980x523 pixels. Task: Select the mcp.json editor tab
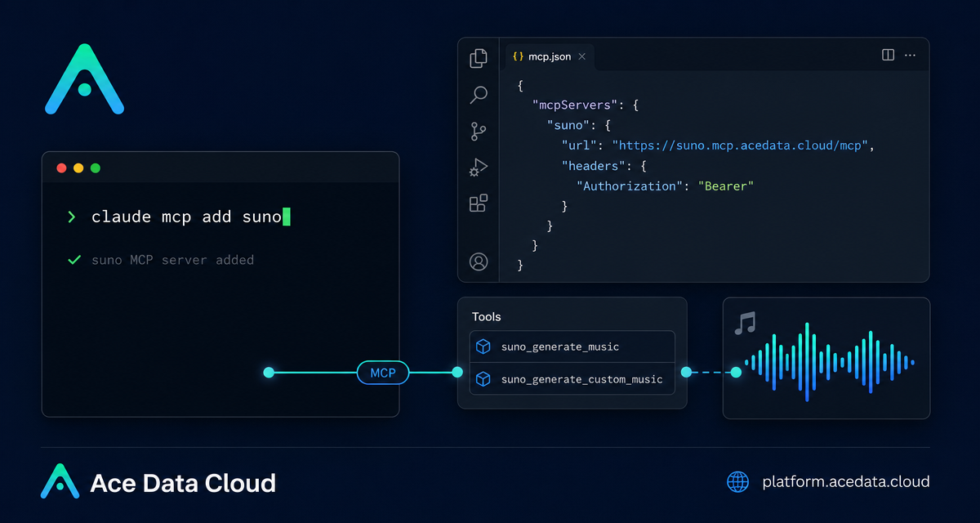coord(549,56)
